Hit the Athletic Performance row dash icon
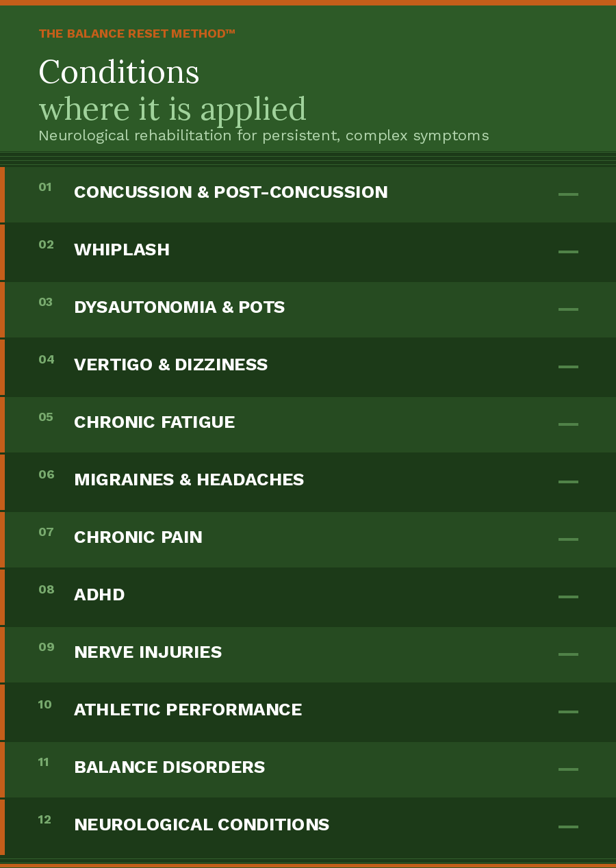The height and width of the screenshot is (868, 616). (568, 712)
